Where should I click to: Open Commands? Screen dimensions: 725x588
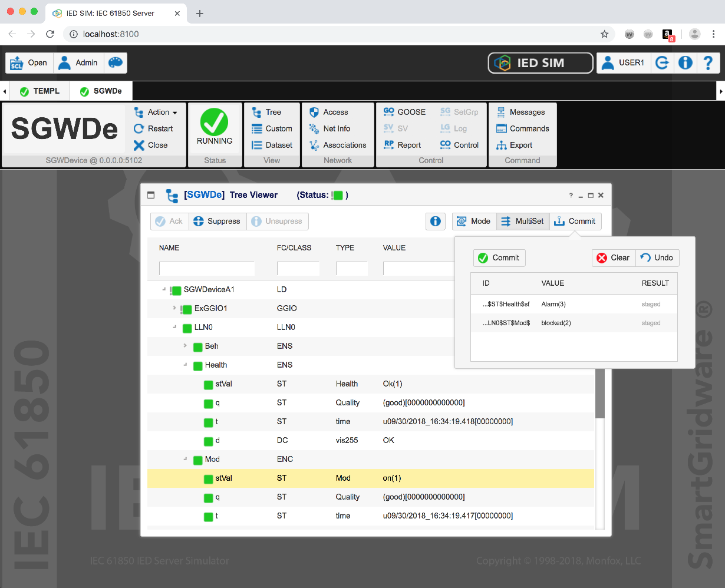pyautogui.click(x=522, y=128)
